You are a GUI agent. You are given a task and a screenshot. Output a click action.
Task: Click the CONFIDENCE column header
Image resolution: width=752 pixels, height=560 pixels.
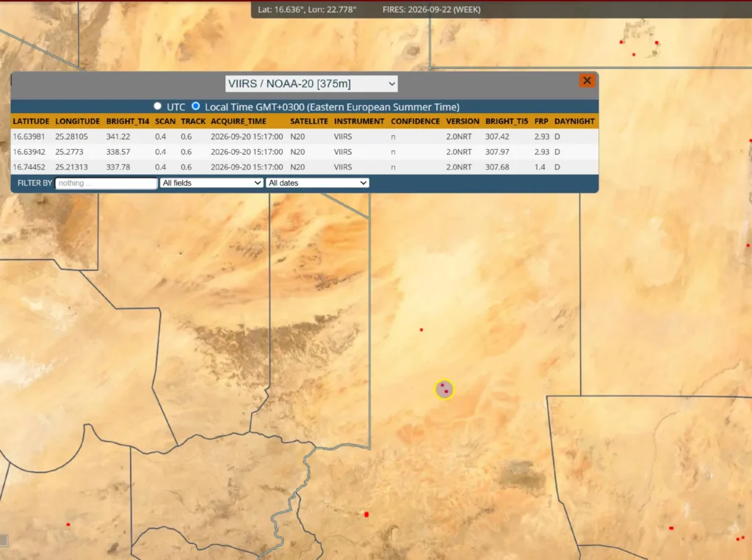pyautogui.click(x=416, y=121)
